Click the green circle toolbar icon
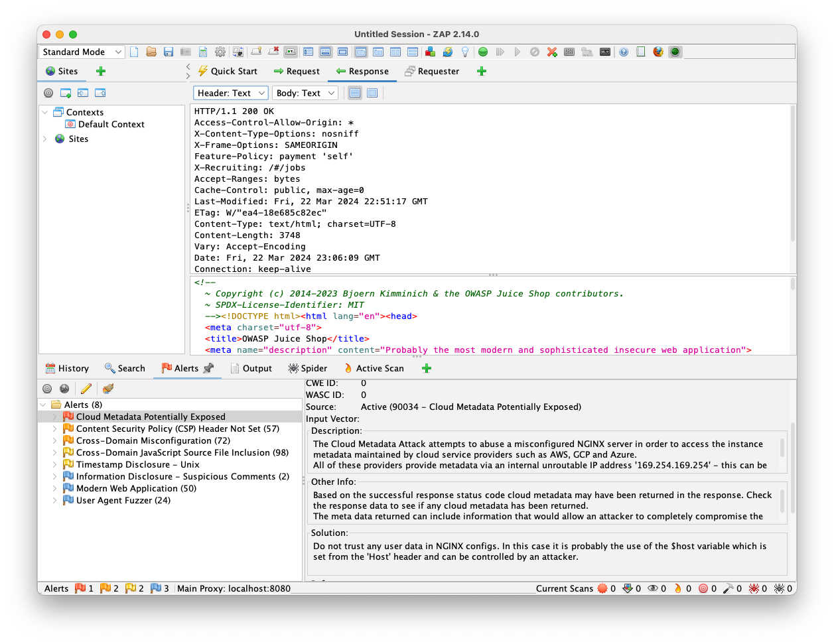The image size is (834, 644). pyautogui.click(x=483, y=52)
